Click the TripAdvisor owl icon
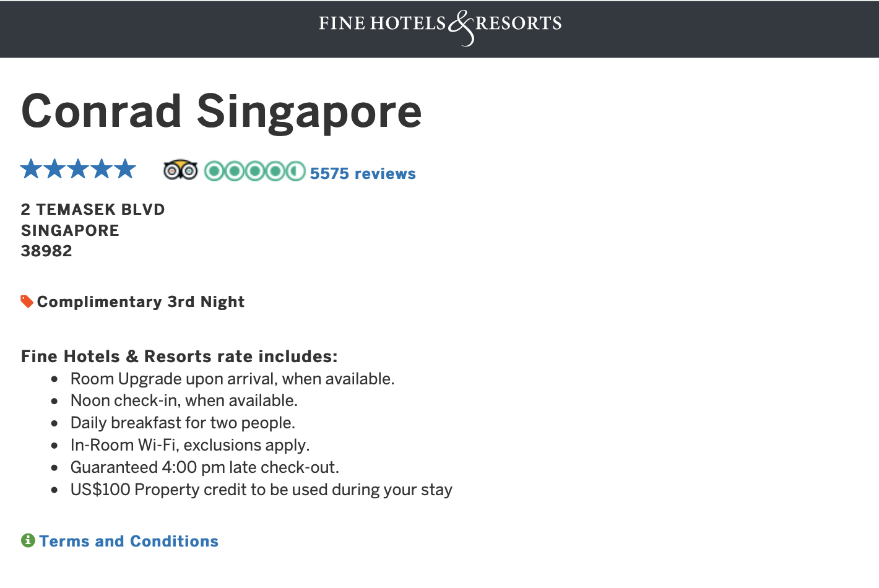Image resolution: width=879 pixels, height=588 pixels. tap(180, 170)
